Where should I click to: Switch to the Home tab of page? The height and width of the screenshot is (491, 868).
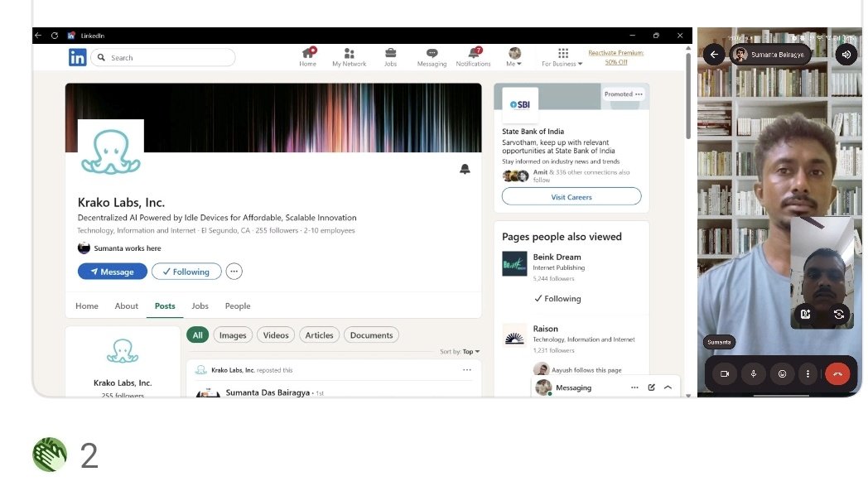pyautogui.click(x=87, y=306)
